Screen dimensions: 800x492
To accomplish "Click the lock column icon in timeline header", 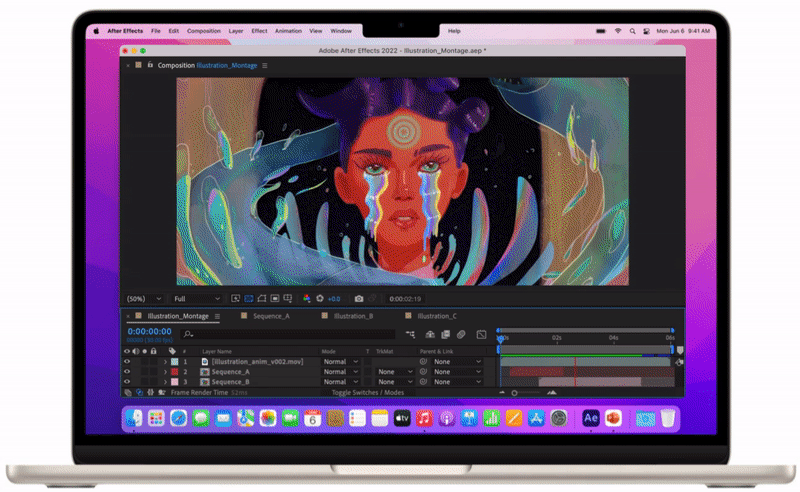I will (x=154, y=351).
